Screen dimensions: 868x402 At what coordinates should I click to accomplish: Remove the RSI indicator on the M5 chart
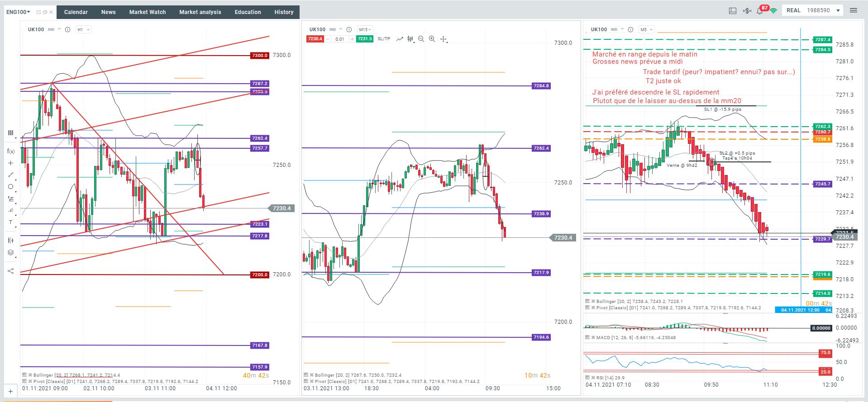tap(593, 378)
